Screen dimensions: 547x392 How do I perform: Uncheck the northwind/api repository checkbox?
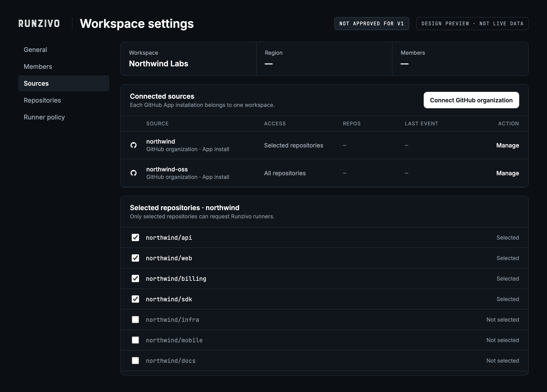click(x=135, y=238)
